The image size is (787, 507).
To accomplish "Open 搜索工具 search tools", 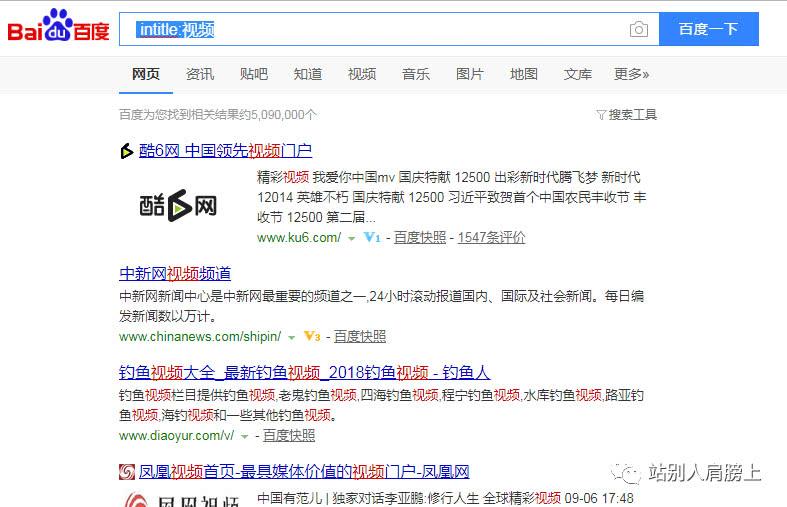I will (632, 115).
